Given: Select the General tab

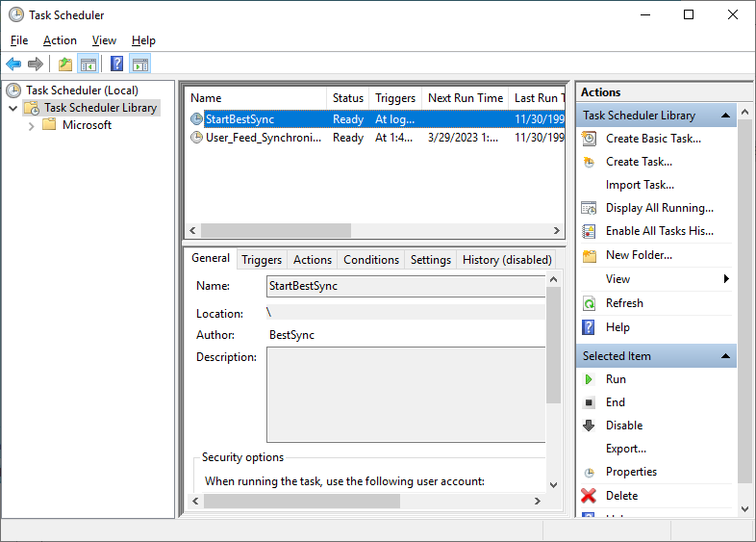Looking at the screenshot, I should tap(211, 258).
